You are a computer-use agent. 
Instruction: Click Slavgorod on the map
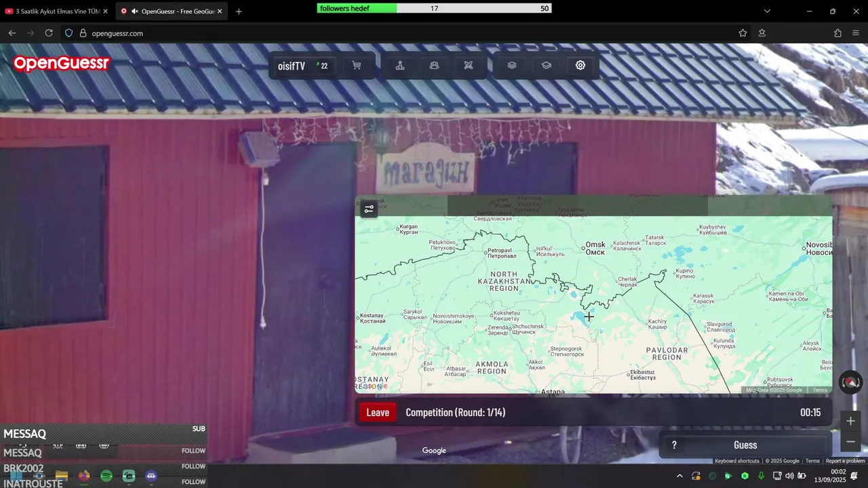pos(719,327)
